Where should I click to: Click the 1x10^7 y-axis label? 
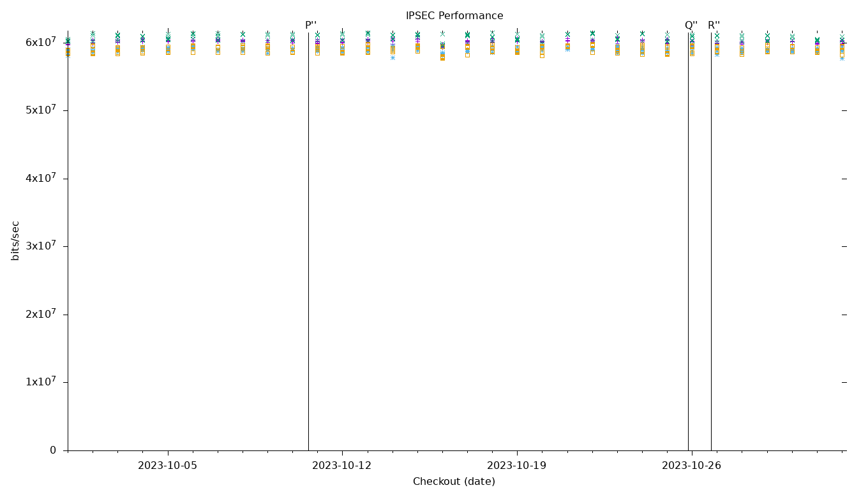[41, 382]
